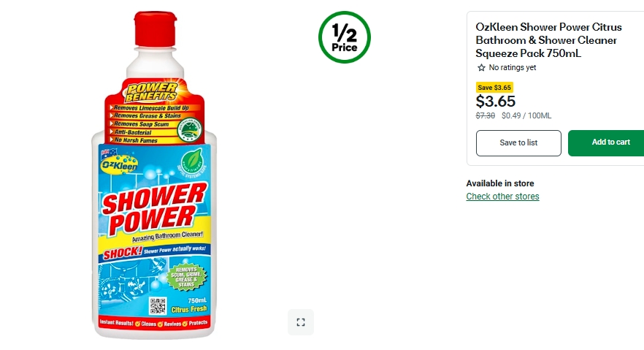The height and width of the screenshot is (350, 644).
Task: Click the No ratings yet text
Action: pyautogui.click(x=512, y=67)
